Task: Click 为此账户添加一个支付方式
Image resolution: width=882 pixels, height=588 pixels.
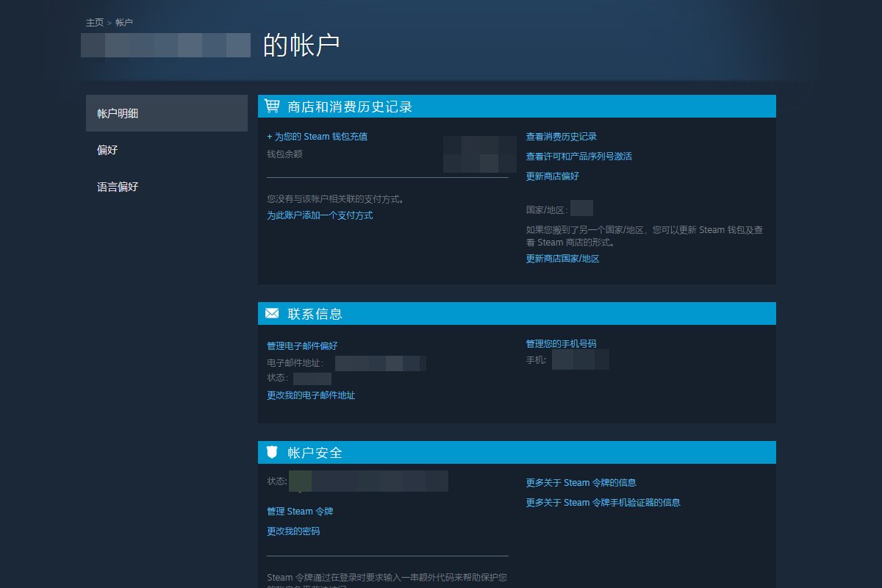Action: coord(319,215)
